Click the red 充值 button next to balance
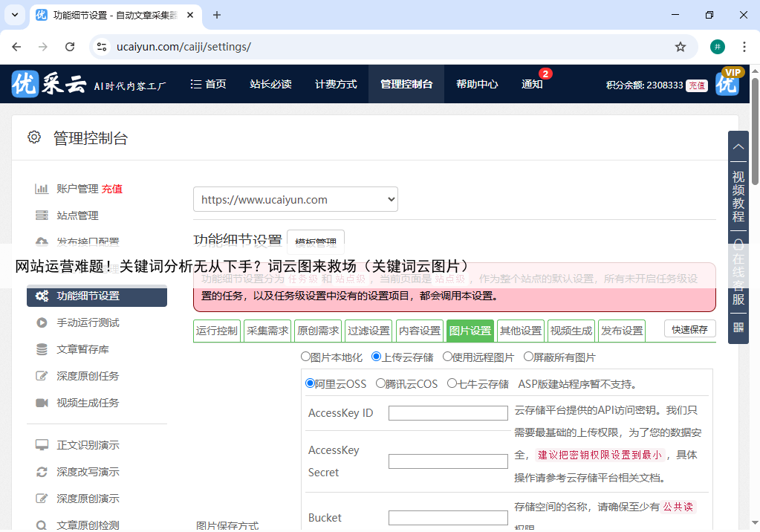The image size is (760, 532). 696,85
